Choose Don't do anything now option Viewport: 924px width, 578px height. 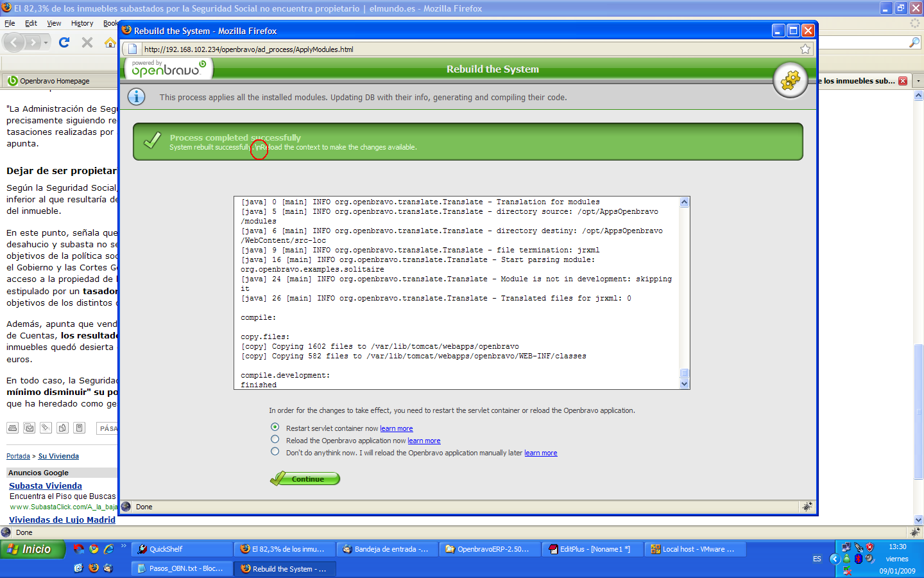coord(275,451)
